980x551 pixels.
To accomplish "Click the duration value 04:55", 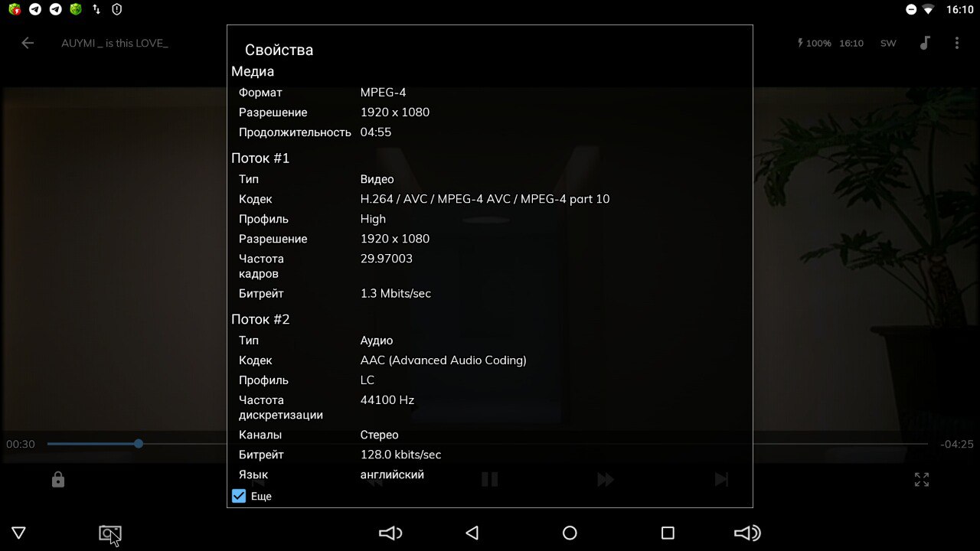I will click(376, 132).
